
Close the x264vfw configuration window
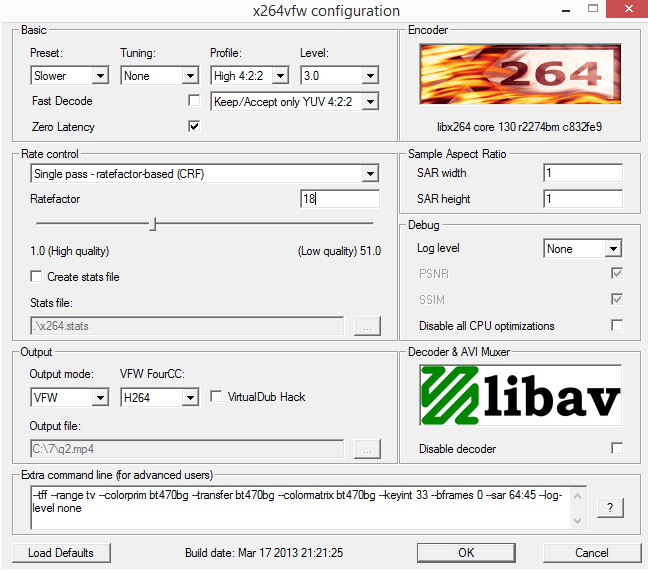click(x=629, y=9)
